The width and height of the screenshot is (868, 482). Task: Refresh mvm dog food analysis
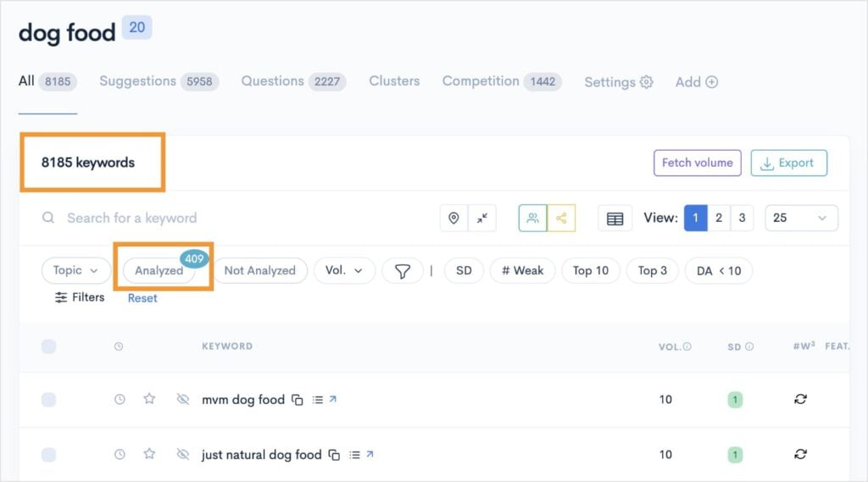click(x=800, y=399)
